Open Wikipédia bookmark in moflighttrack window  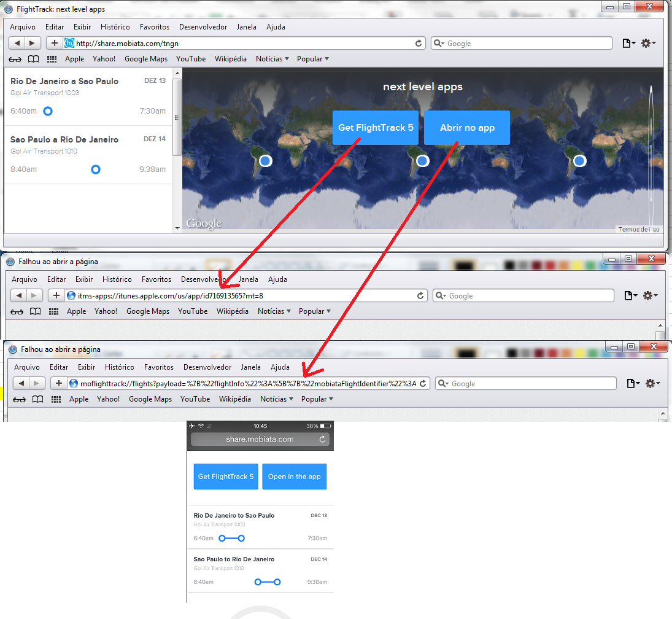pyautogui.click(x=235, y=399)
